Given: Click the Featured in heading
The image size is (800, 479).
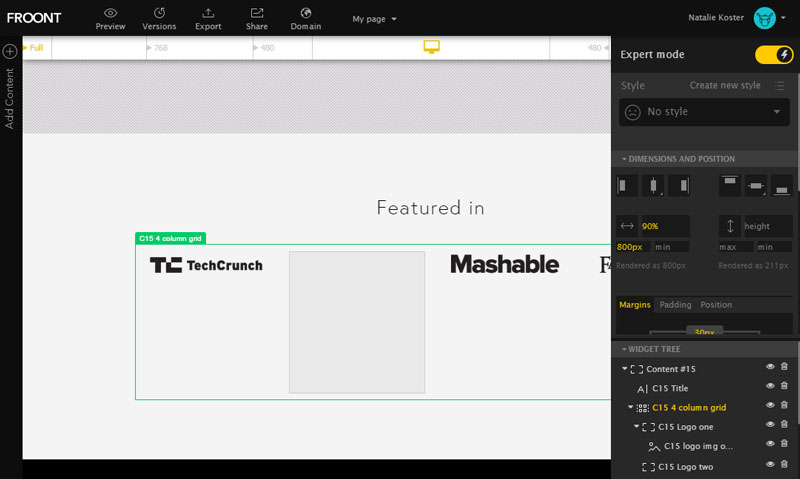Looking at the screenshot, I should click(x=431, y=208).
